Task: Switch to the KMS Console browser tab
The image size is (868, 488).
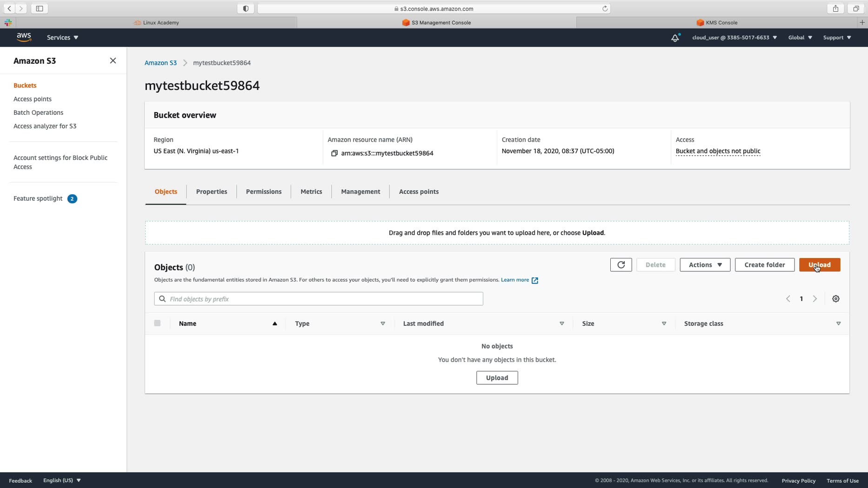Action: [x=717, y=22]
